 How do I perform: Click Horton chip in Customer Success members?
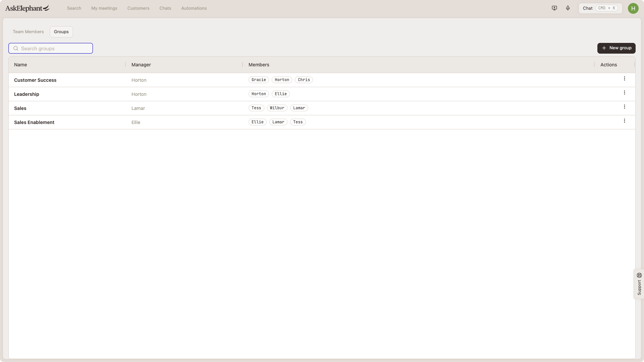point(282,80)
